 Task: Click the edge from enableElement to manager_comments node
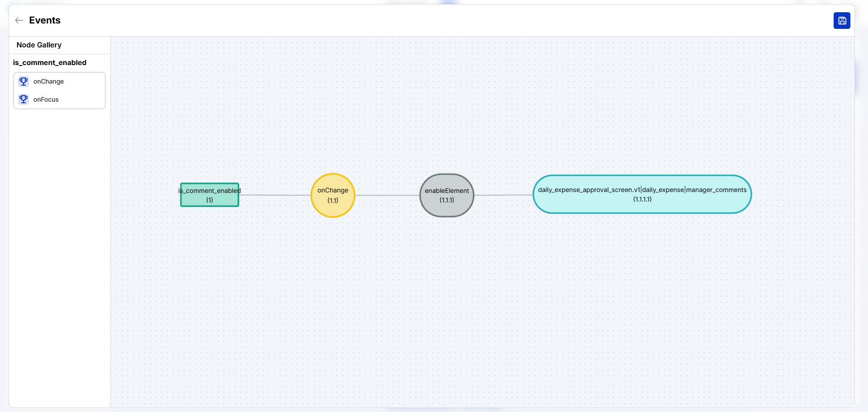(503, 195)
